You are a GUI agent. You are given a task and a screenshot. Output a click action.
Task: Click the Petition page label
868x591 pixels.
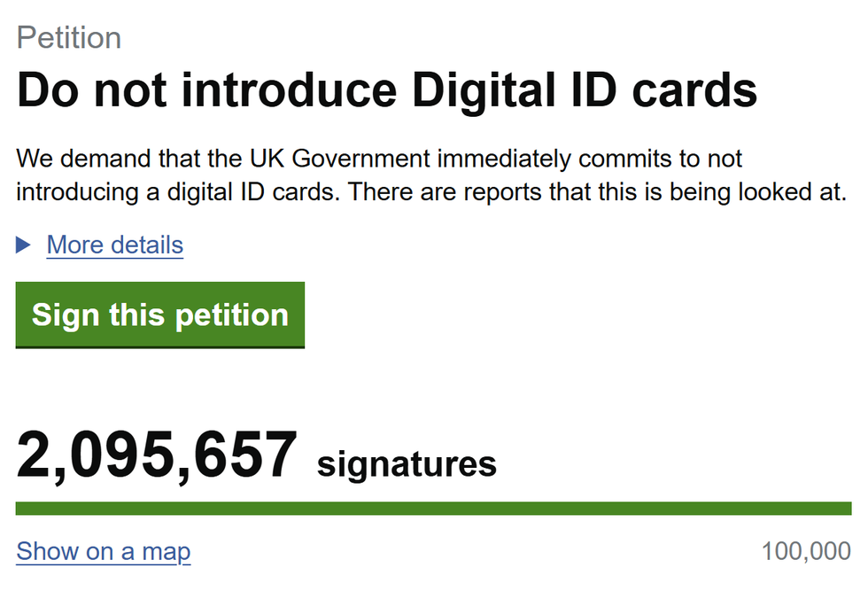69,37
